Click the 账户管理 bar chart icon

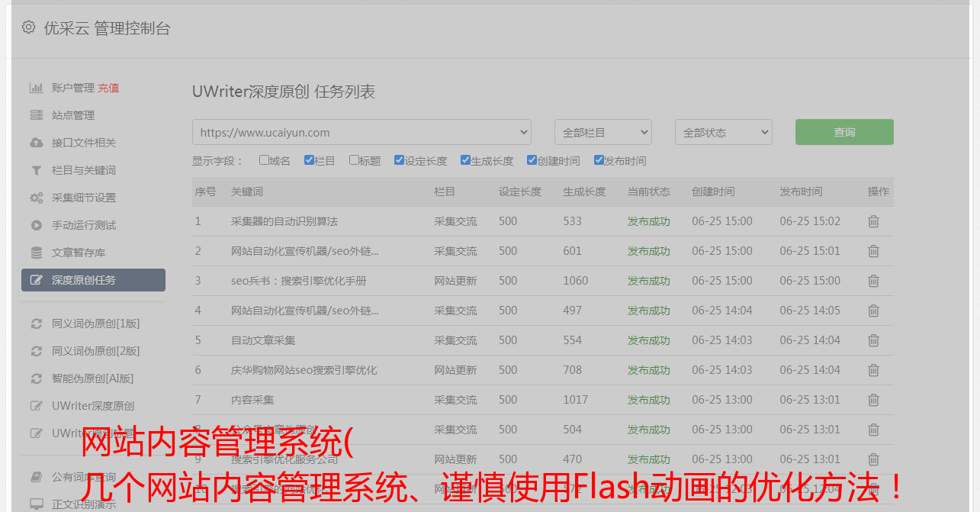pos(36,88)
